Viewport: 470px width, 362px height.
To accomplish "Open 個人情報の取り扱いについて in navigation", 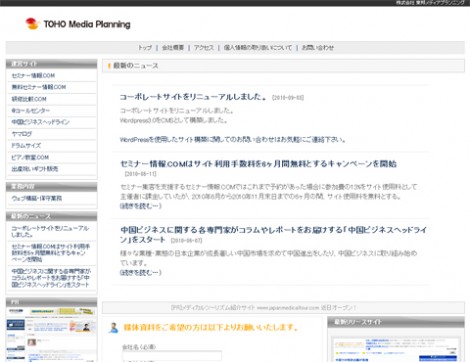I will 258,48.
